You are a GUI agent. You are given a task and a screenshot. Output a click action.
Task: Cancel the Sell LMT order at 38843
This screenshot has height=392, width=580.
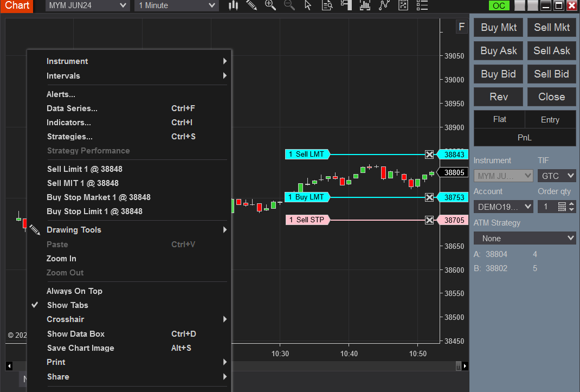pos(429,155)
